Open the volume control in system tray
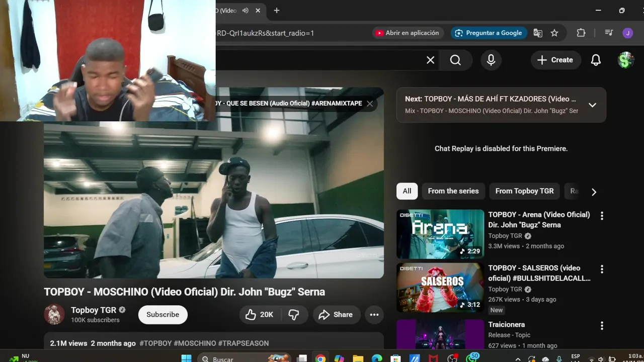 601,359
